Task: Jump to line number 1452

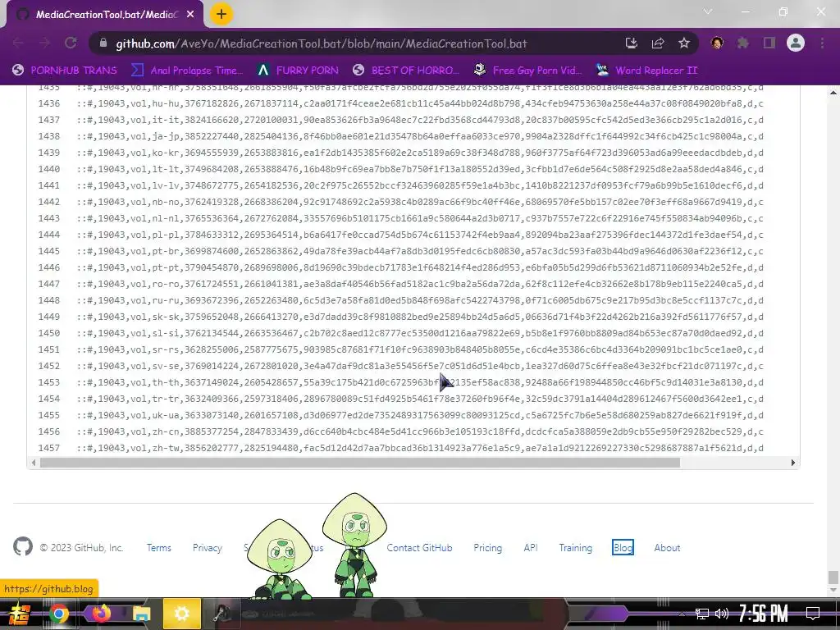Action: (x=48, y=366)
